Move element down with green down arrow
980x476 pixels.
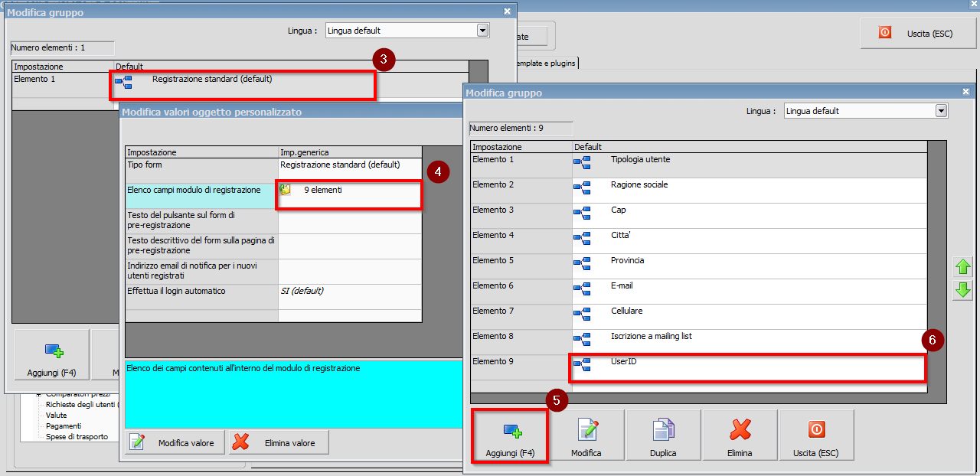pos(962,290)
